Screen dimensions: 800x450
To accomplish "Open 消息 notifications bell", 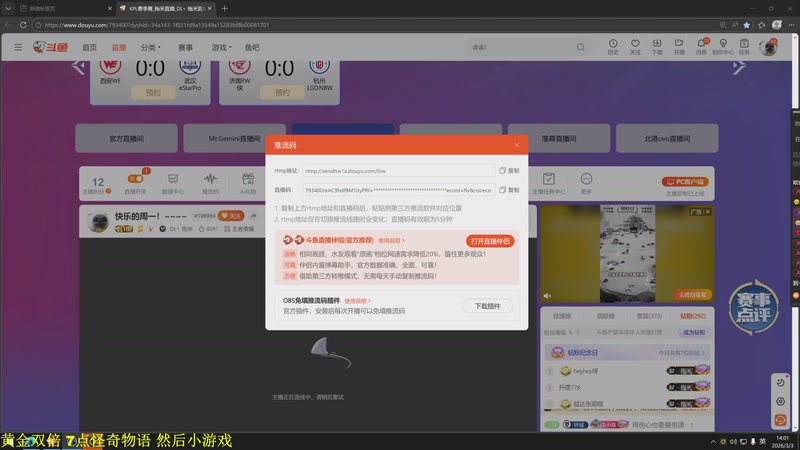I will point(702,47).
